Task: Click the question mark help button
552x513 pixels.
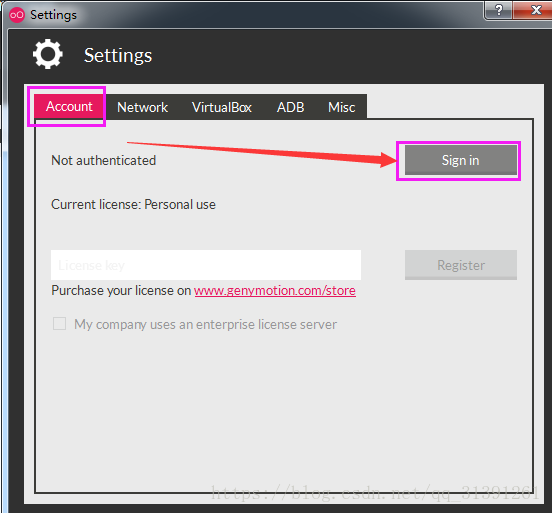Action: pos(498,10)
